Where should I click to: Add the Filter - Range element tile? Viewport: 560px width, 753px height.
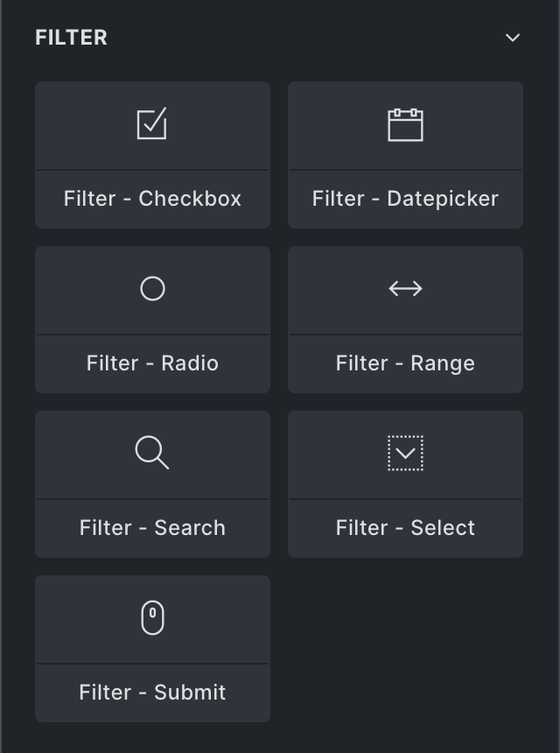pos(405,320)
